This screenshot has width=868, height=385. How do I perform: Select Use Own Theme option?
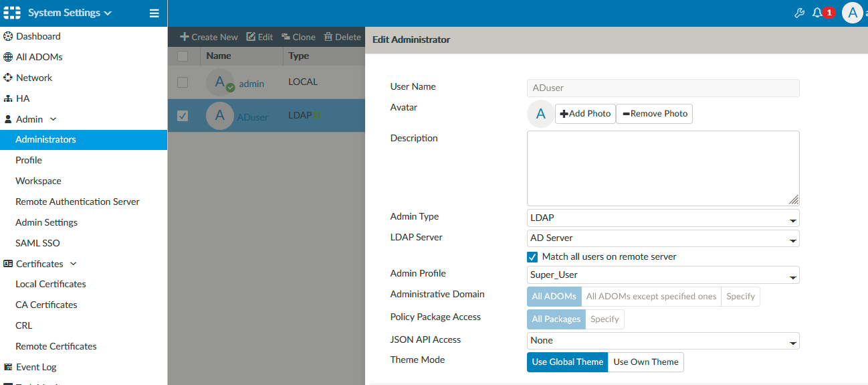click(645, 362)
